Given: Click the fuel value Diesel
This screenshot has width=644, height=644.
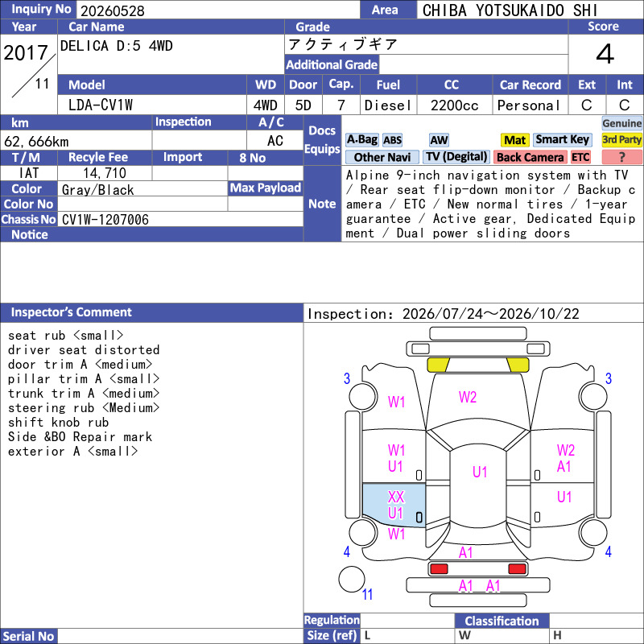Looking at the screenshot, I should point(388,105).
